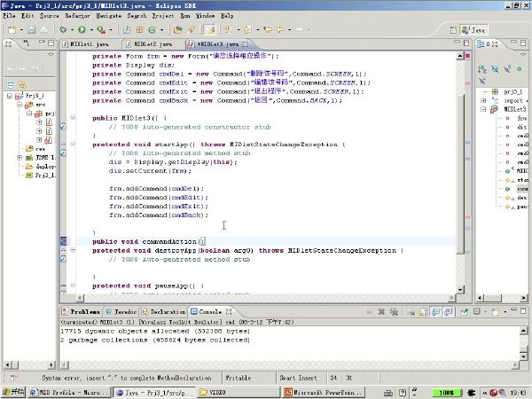Collapse the Prj3_1 project node
This screenshot has width=532, height=399.
(x=10, y=96)
